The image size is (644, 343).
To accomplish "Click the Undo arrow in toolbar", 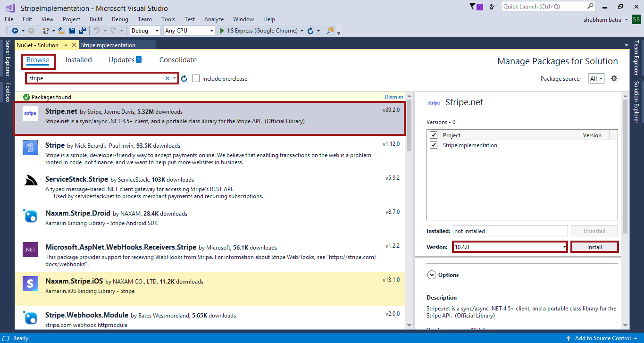I will point(96,31).
